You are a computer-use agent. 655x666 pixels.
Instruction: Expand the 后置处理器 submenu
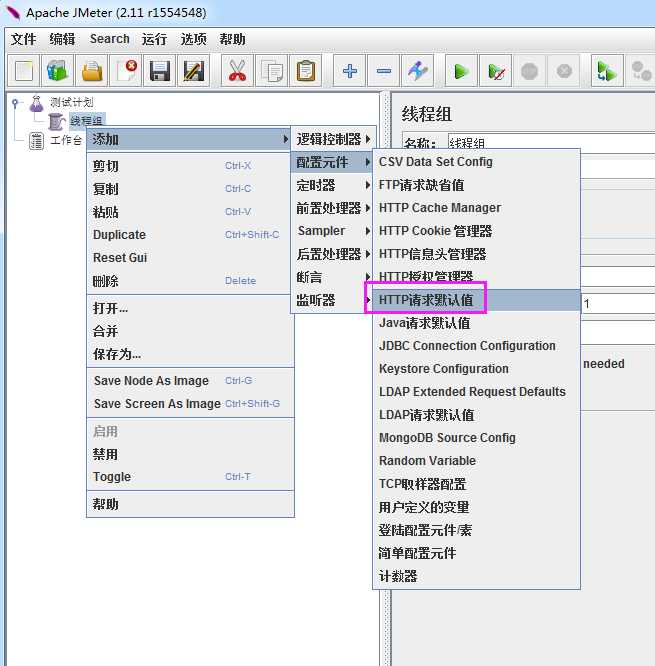click(332, 254)
